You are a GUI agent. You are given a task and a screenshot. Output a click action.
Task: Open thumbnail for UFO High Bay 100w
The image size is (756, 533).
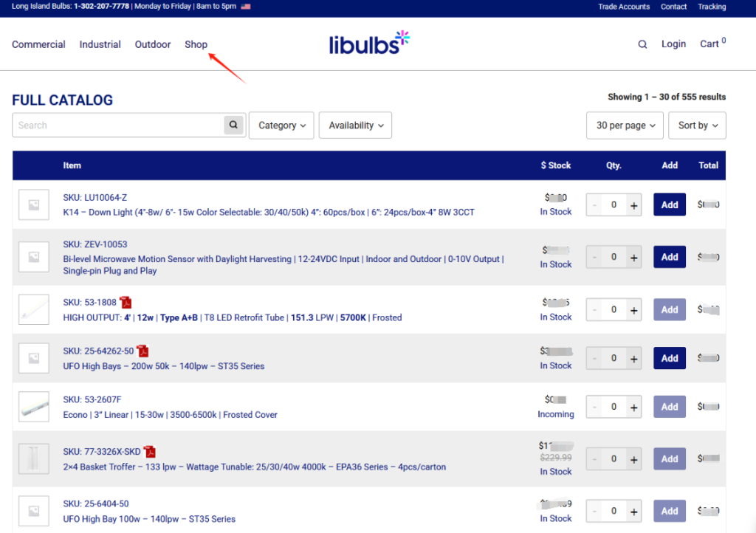point(34,511)
